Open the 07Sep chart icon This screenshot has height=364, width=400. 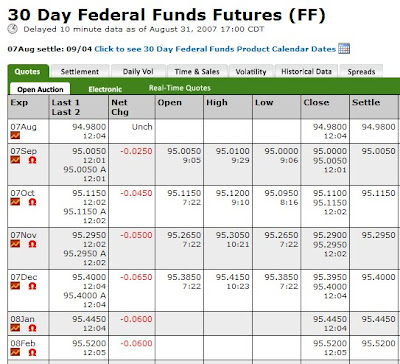(x=15, y=160)
